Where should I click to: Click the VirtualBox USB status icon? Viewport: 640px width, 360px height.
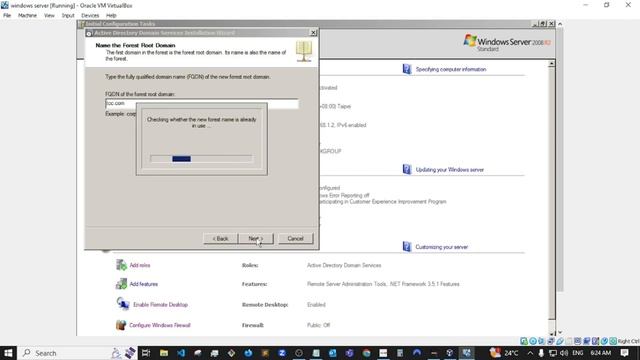560,341
